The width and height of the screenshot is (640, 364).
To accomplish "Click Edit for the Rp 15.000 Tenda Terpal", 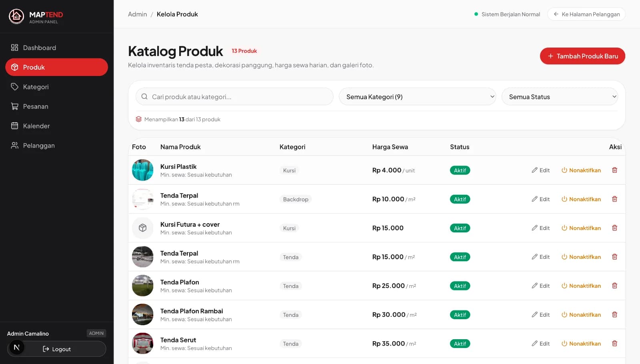I will (541, 257).
